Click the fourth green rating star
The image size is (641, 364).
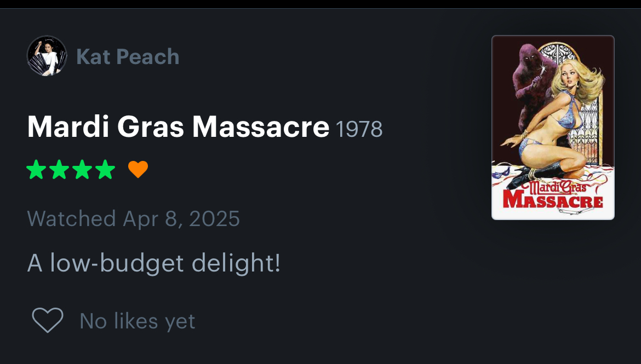[x=106, y=169]
